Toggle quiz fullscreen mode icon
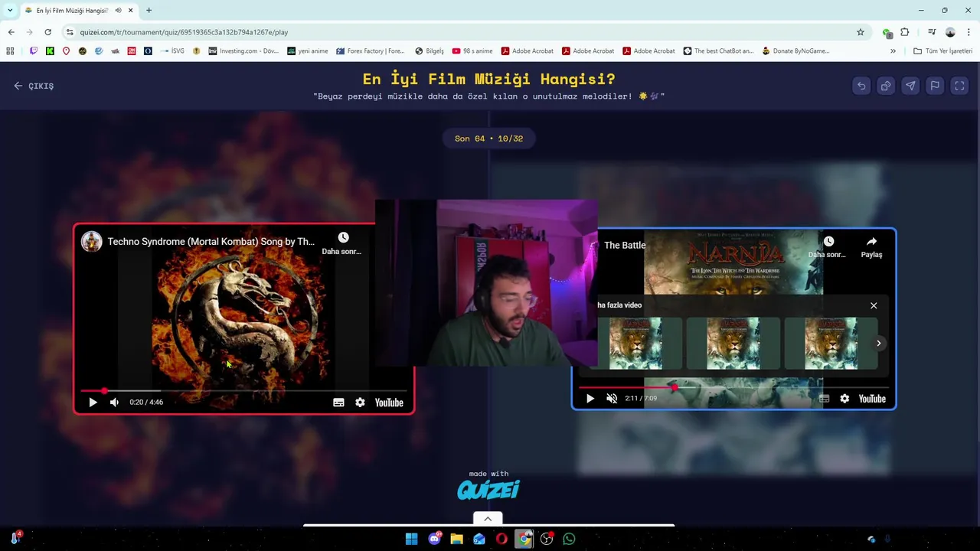 (x=959, y=86)
